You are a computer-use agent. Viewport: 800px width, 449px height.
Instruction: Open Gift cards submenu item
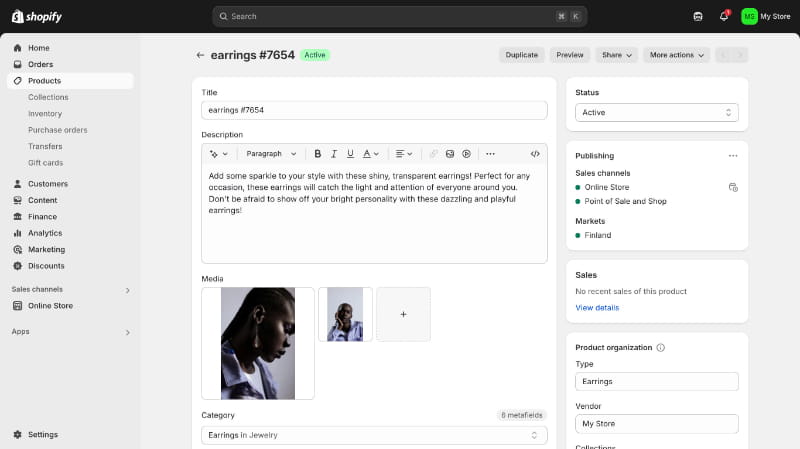45,162
